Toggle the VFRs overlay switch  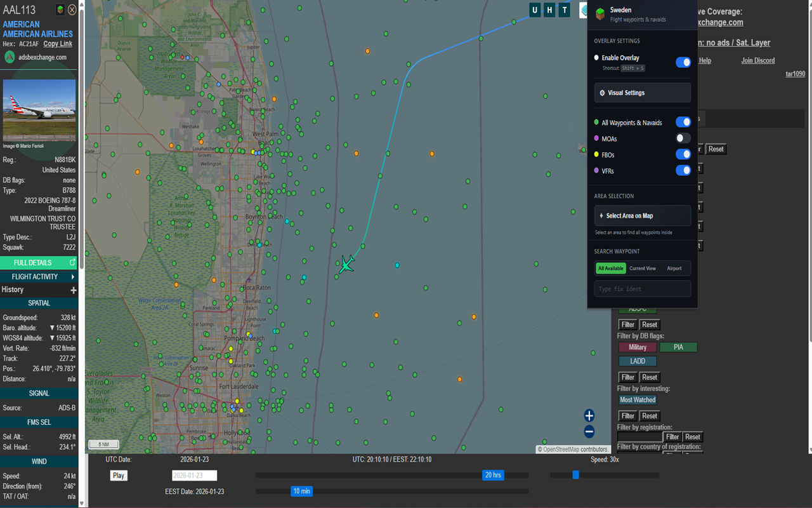pos(683,170)
